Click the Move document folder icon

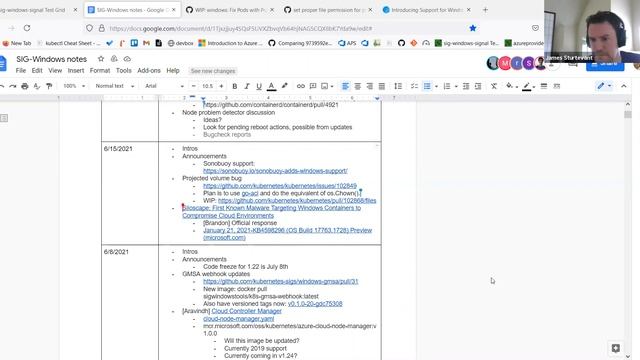click(x=114, y=59)
